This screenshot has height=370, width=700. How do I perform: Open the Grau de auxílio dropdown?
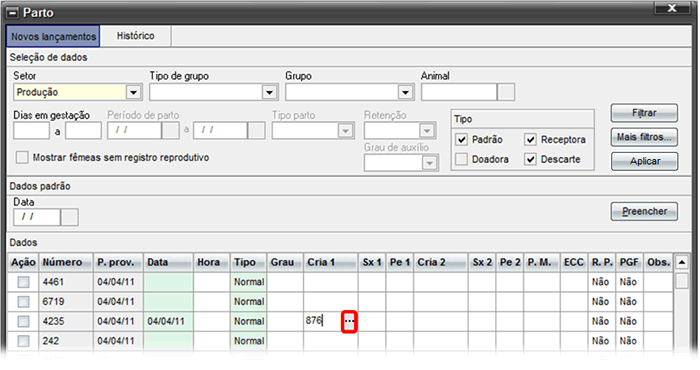click(x=429, y=163)
